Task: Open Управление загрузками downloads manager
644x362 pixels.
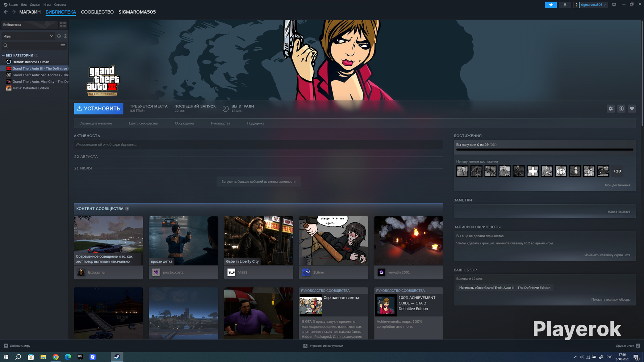Action: coord(323,346)
